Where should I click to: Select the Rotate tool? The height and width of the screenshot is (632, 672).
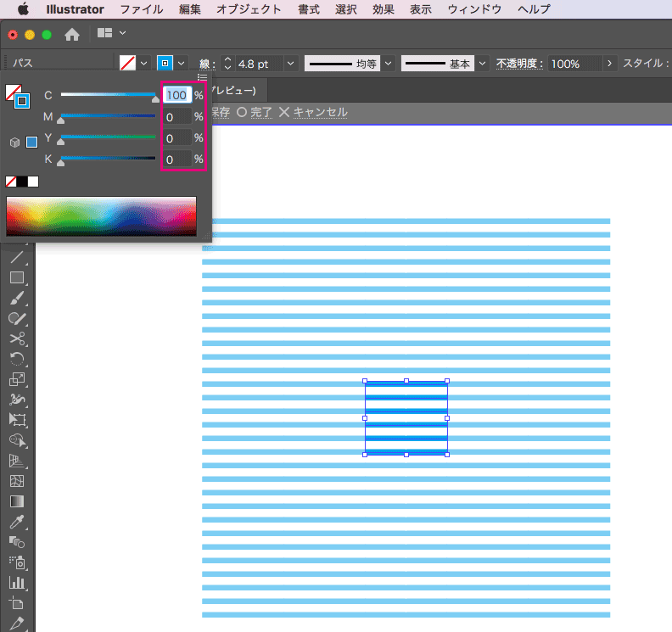pyautogui.click(x=17, y=359)
